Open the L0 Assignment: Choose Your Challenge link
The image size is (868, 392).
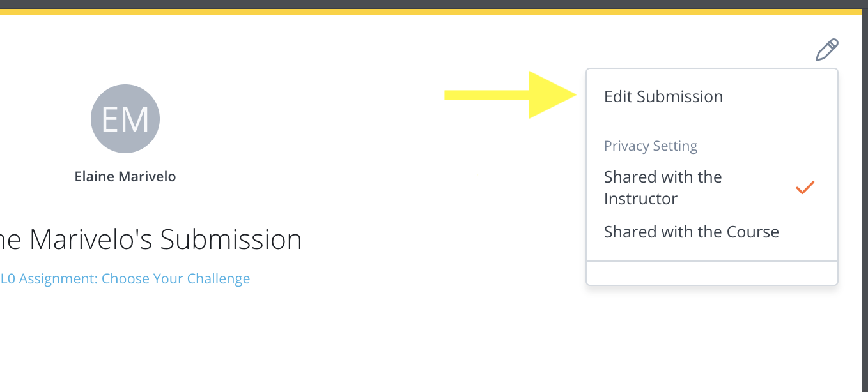pos(125,279)
